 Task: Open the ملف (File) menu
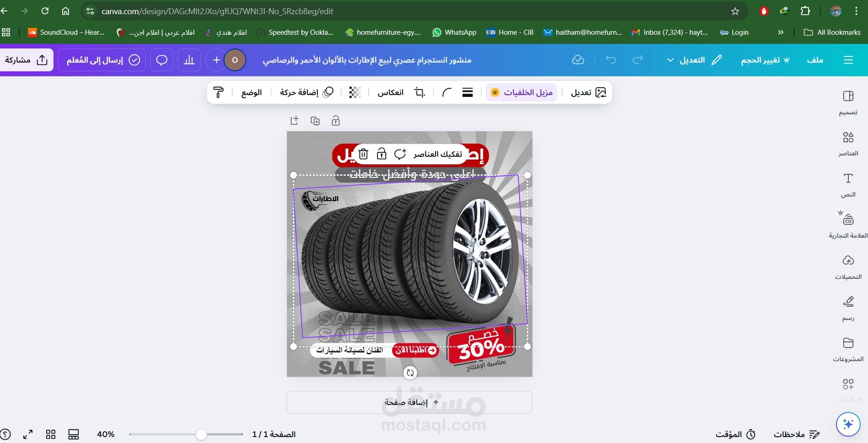click(x=815, y=60)
